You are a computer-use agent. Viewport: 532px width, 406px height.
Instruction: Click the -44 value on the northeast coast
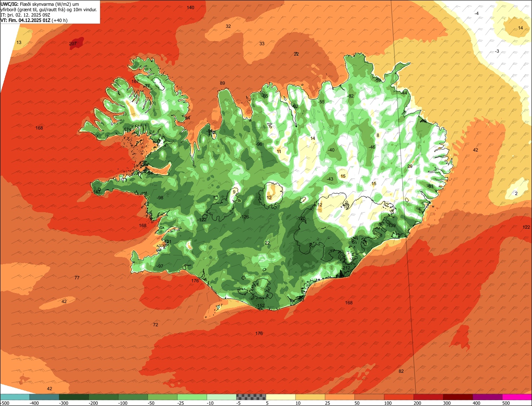click(x=404, y=93)
